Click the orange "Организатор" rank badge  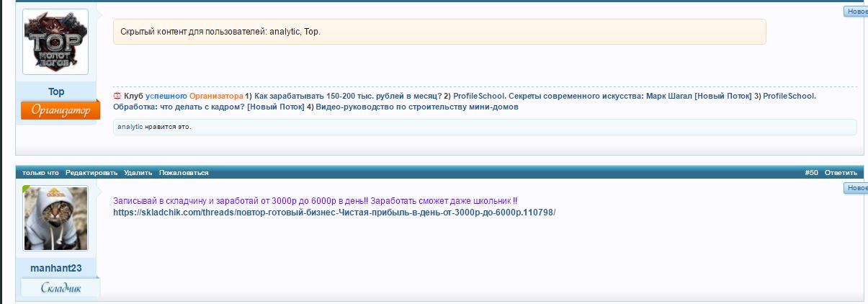[60, 111]
